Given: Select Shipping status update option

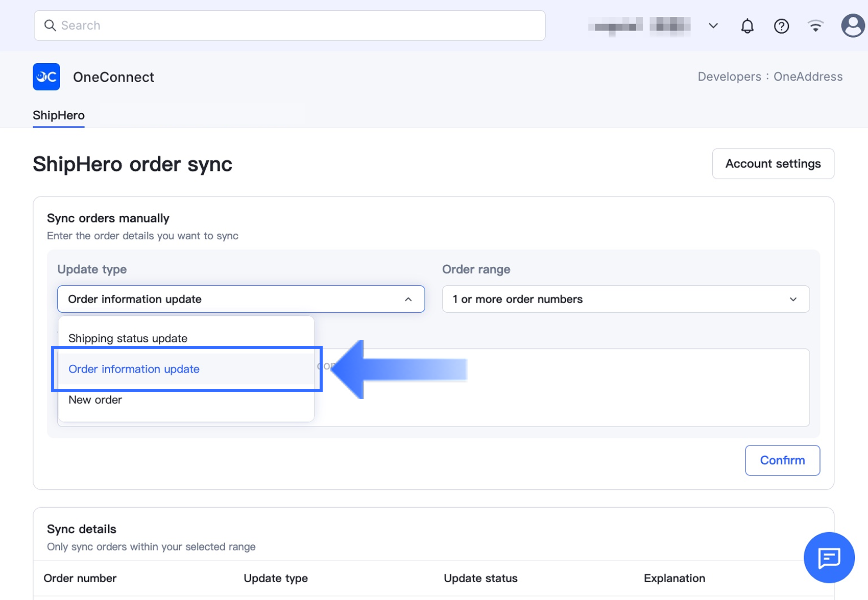Looking at the screenshot, I should tap(128, 338).
